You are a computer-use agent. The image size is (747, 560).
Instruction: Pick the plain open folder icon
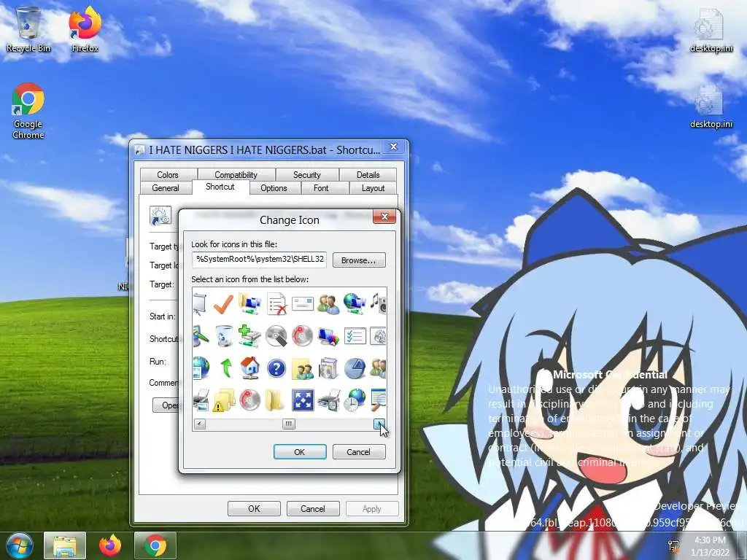[274, 400]
